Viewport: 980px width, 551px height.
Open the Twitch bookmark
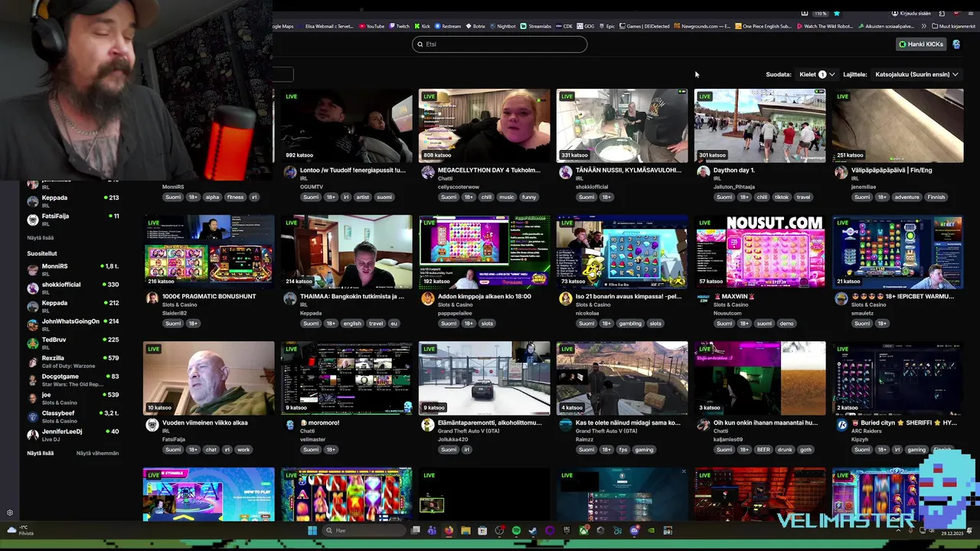click(398, 26)
